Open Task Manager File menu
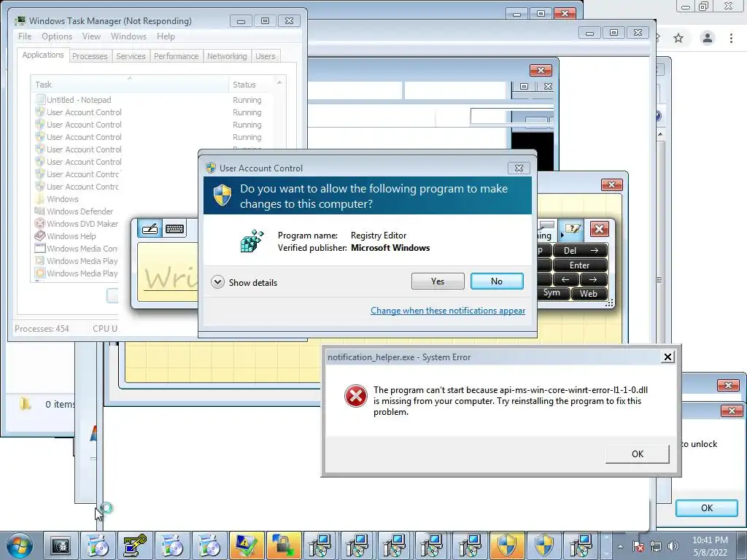Image resolution: width=747 pixels, height=560 pixels. [x=25, y=36]
